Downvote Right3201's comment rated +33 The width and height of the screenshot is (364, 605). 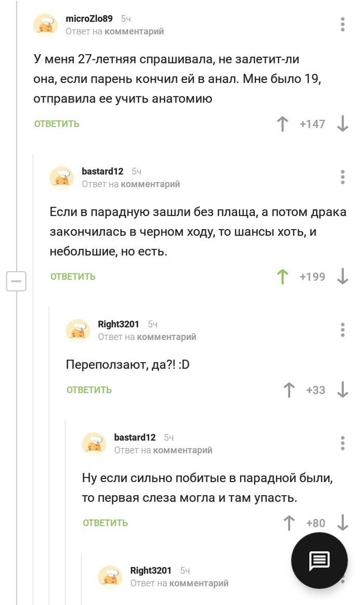pos(343,390)
